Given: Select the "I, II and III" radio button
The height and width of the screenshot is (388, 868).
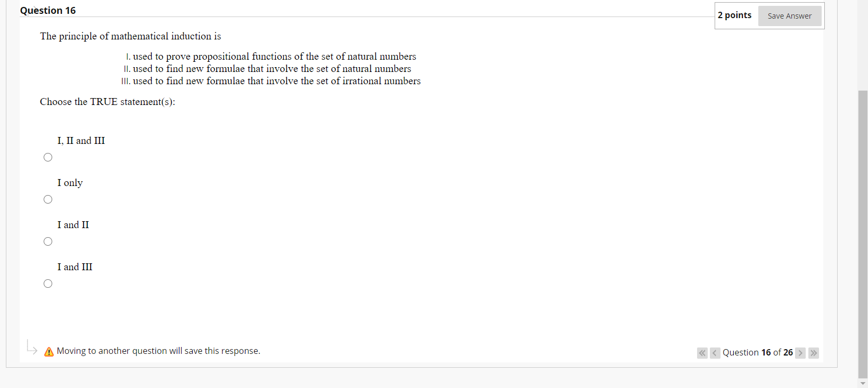Looking at the screenshot, I should coord(48,157).
